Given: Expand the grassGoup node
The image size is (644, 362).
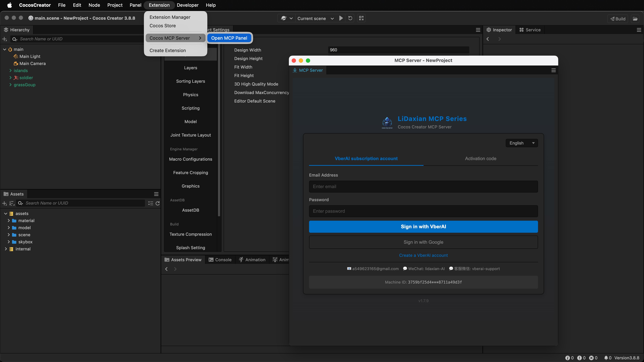Looking at the screenshot, I should pos(10,85).
